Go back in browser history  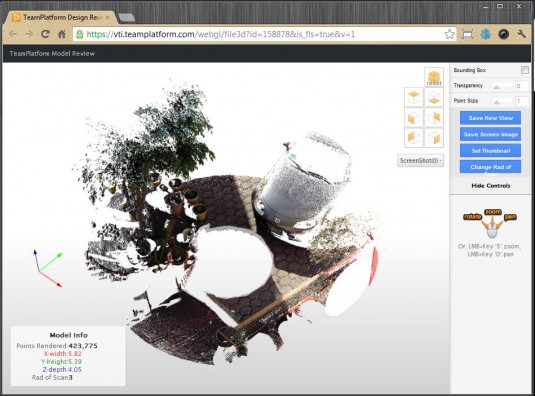[x=13, y=34]
